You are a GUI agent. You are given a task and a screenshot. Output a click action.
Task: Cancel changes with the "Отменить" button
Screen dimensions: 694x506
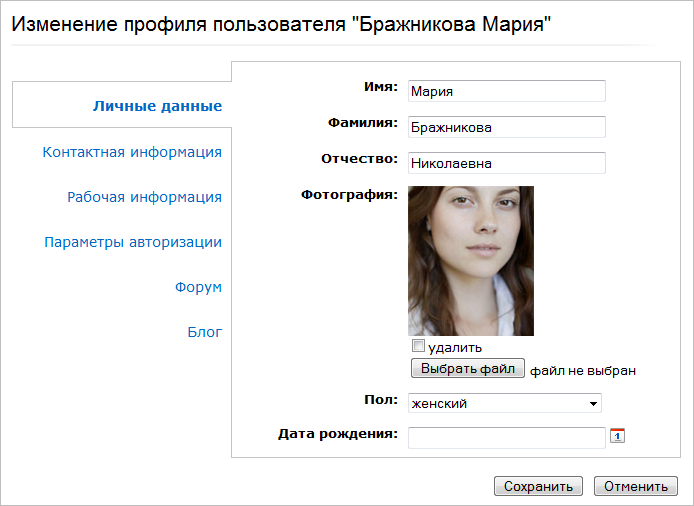click(635, 487)
